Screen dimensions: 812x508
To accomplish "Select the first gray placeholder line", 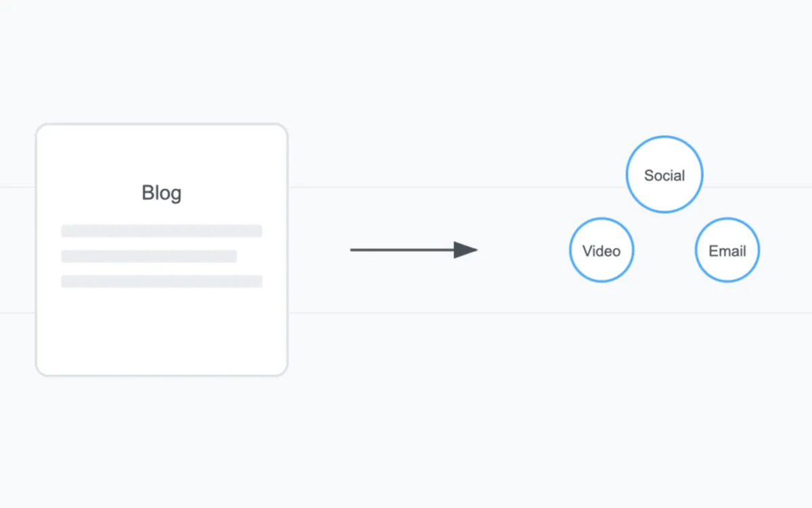I will click(x=162, y=231).
